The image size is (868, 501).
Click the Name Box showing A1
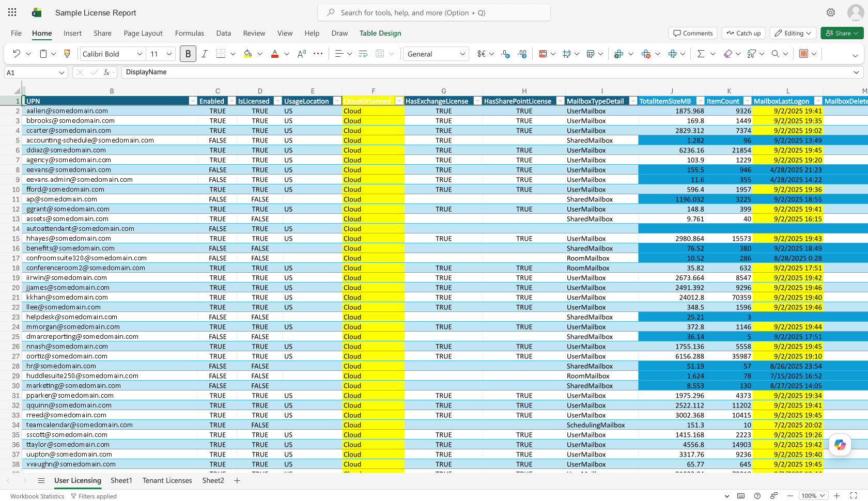coord(36,72)
